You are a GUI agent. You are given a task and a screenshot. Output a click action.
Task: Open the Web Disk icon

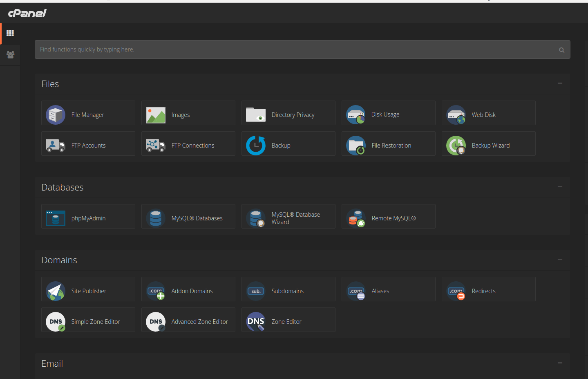tap(456, 115)
